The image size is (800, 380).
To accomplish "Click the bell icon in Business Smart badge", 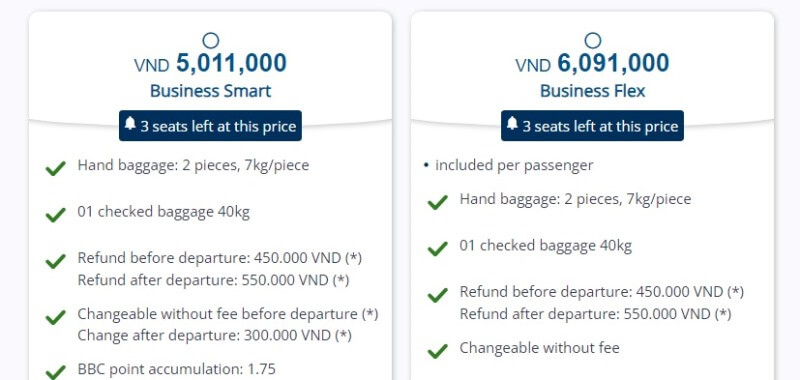I will click(130, 123).
